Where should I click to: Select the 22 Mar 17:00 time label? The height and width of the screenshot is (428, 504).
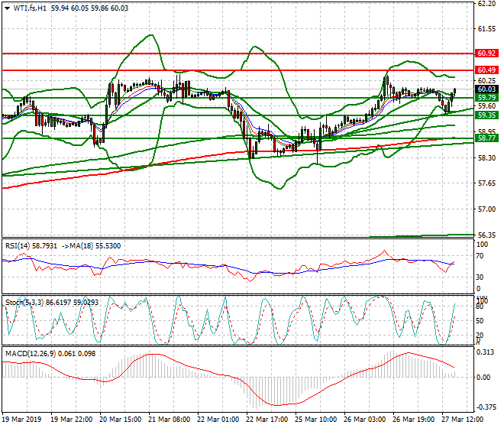(267, 420)
